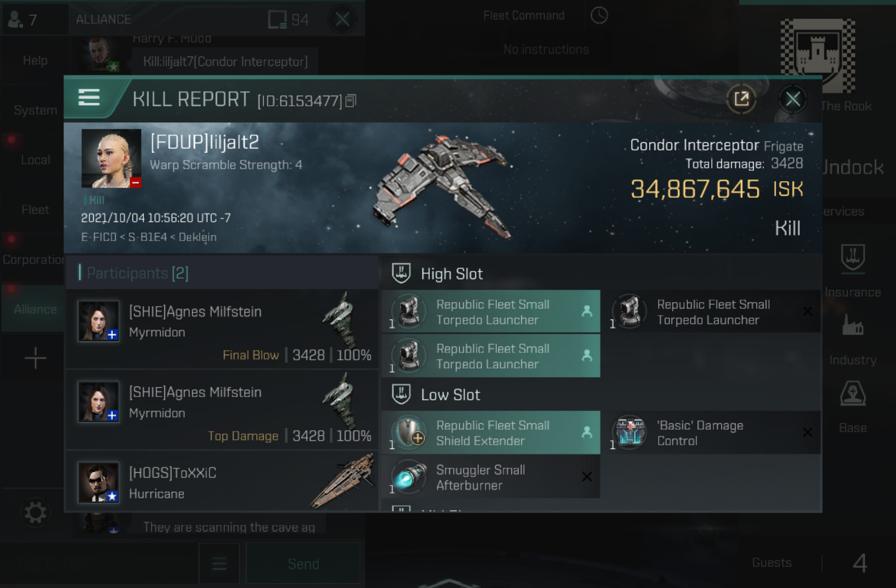896x588 pixels.
Task: Open Agnes Milfstein Final Blow entry
Action: coord(222,329)
